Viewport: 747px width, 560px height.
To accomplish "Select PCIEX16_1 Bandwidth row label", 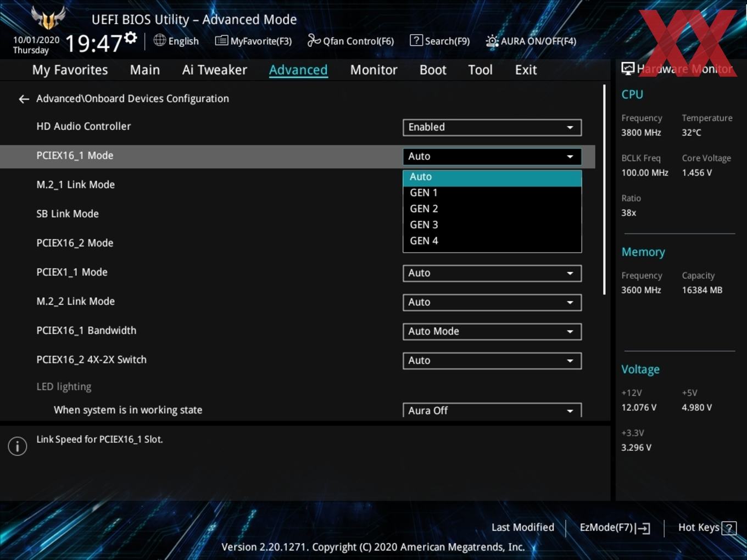I will [x=86, y=331].
